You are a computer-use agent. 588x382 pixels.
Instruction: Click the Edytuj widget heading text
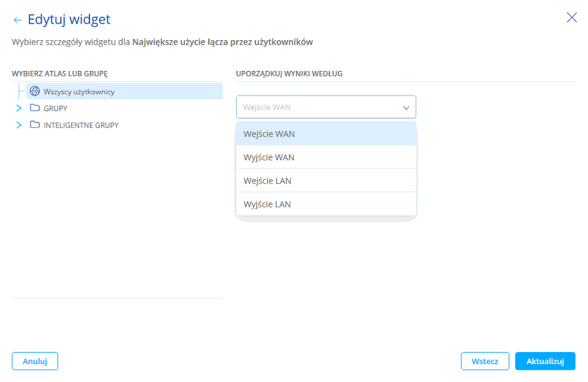click(69, 20)
